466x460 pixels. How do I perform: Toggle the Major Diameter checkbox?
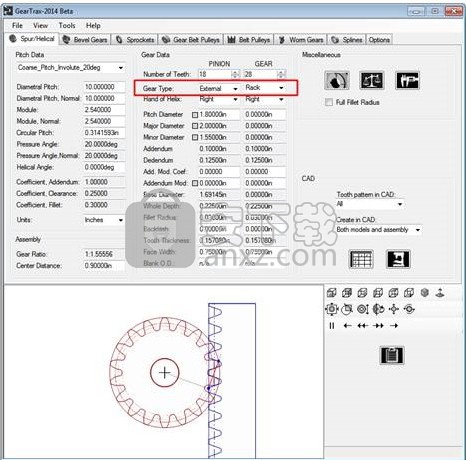coord(195,126)
